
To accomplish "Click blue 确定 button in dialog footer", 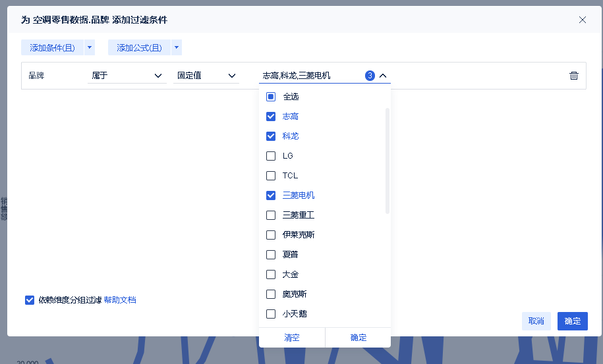I will [573, 321].
